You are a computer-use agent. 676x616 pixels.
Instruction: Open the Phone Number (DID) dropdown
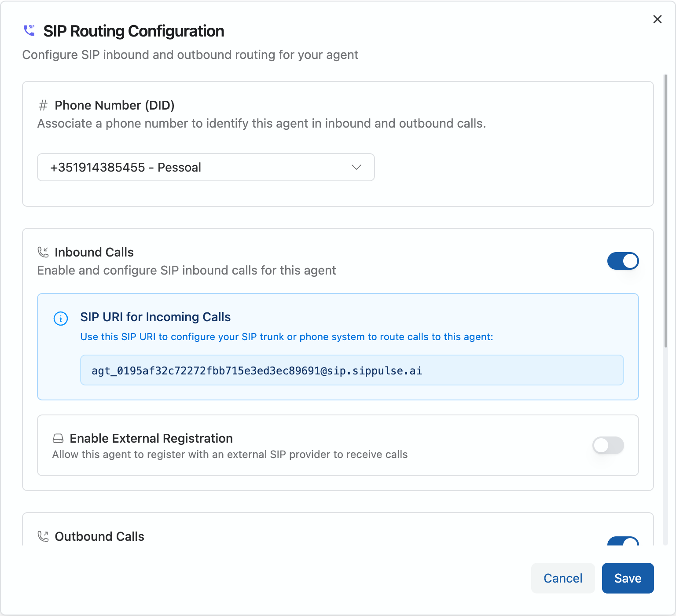click(206, 167)
